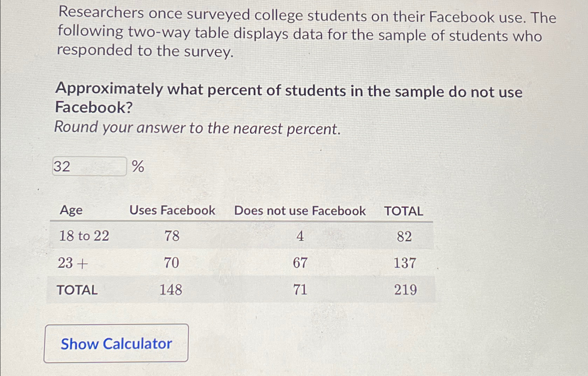The width and height of the screenshot is (588, 376).
Task: Click the Age column header
Action: [70, 210]
